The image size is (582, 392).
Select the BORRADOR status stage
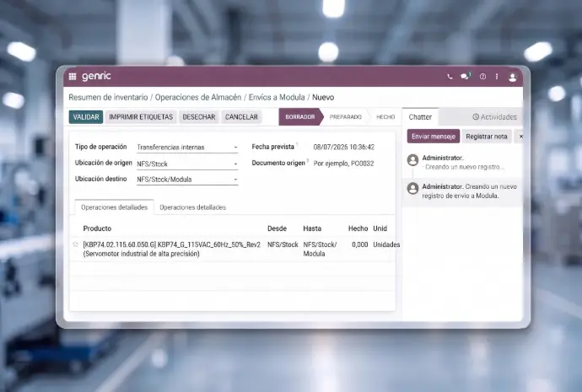[300, 117]
